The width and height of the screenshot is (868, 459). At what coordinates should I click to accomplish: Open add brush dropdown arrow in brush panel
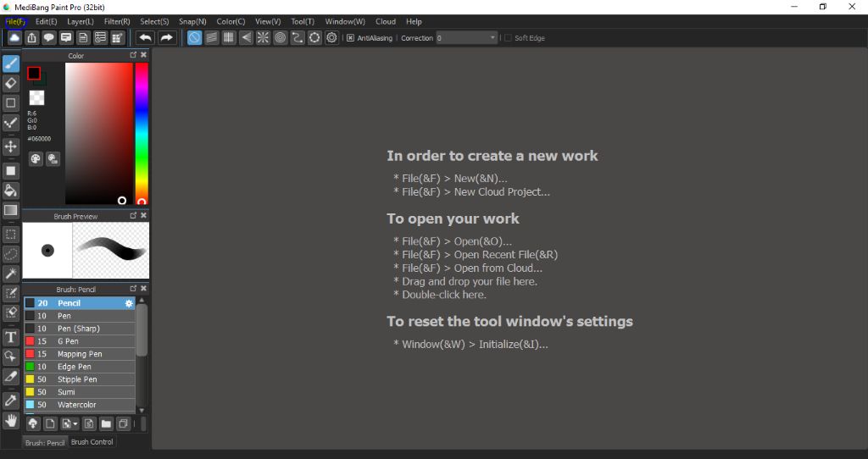(x=75, y=424)
